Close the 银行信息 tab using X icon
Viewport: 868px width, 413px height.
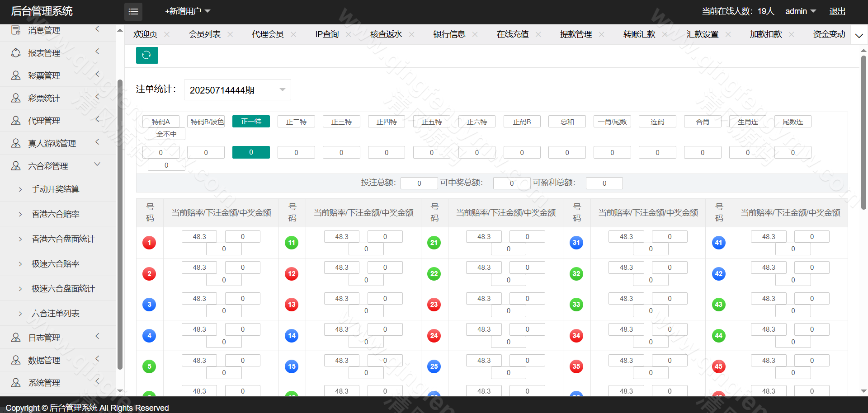[475, 34]
